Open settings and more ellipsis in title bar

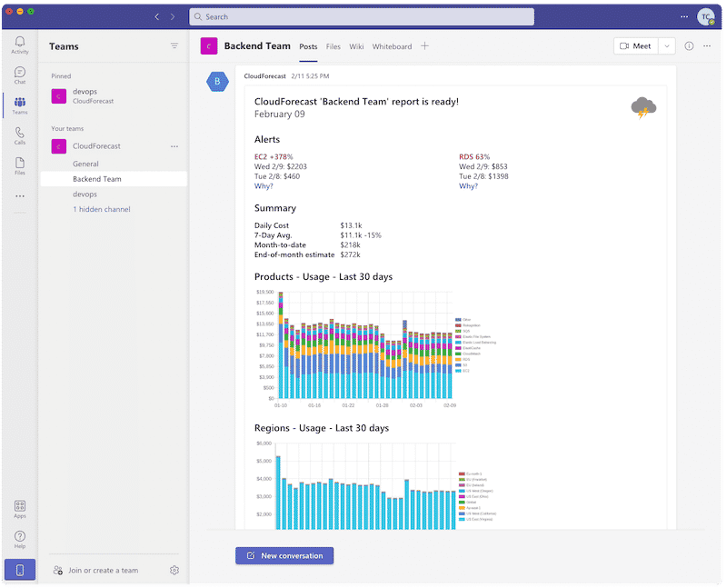pyautogui.click(x=684, y=16)
